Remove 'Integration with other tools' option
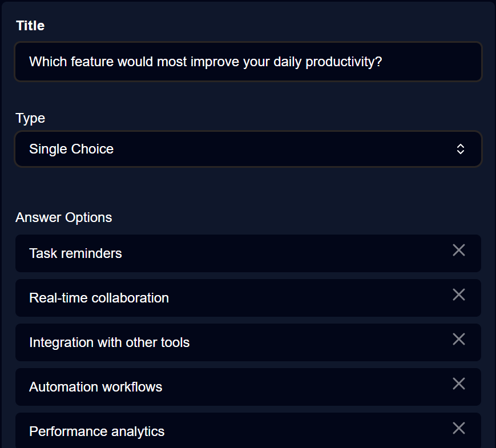This screenshot has height=448, width=496. (x=459, y=339)
